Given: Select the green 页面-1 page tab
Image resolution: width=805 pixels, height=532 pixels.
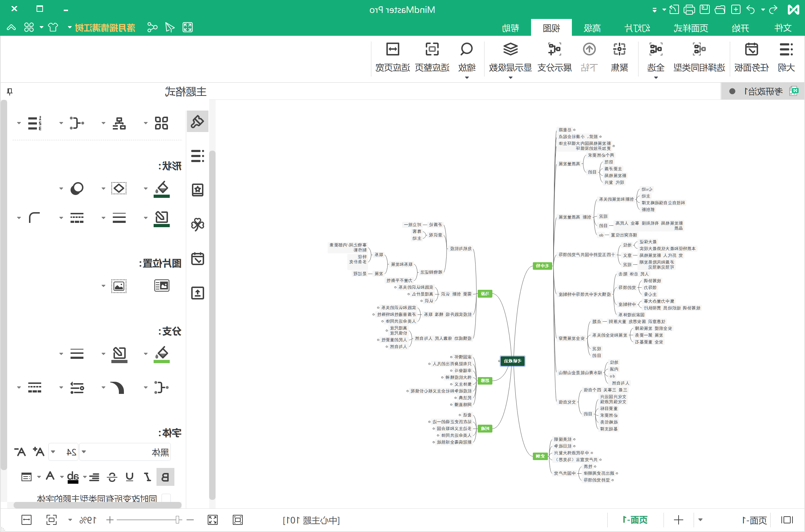Looking at the screenshot, I should click(635, 520).
